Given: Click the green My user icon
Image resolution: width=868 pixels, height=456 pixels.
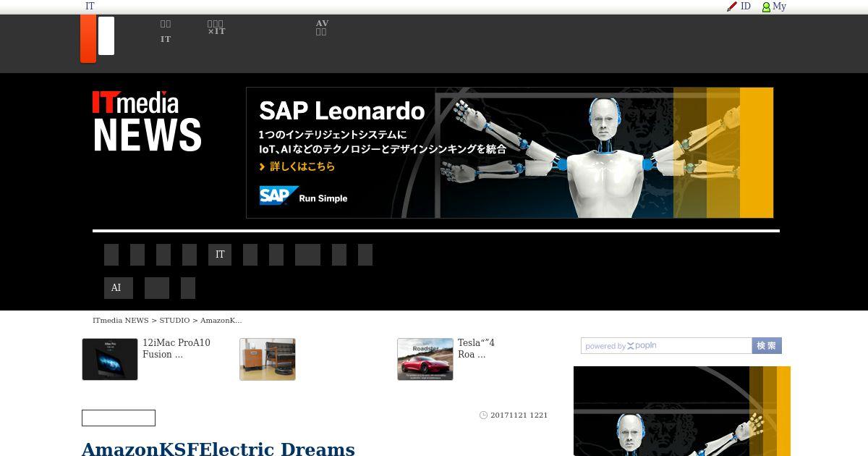Looking at the screenshot, I should 766,7.
